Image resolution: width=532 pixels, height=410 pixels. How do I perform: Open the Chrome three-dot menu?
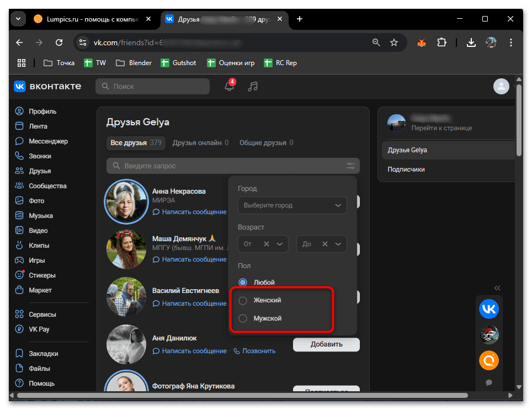511,42
